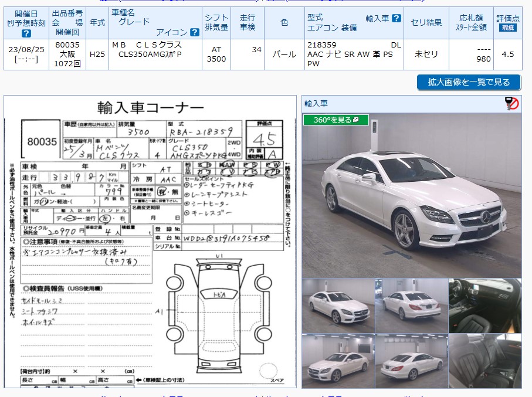Viewport: 532px width, 397px height.
Task: Select rear view car thumbnail
Action: click(x=412, y=306)
